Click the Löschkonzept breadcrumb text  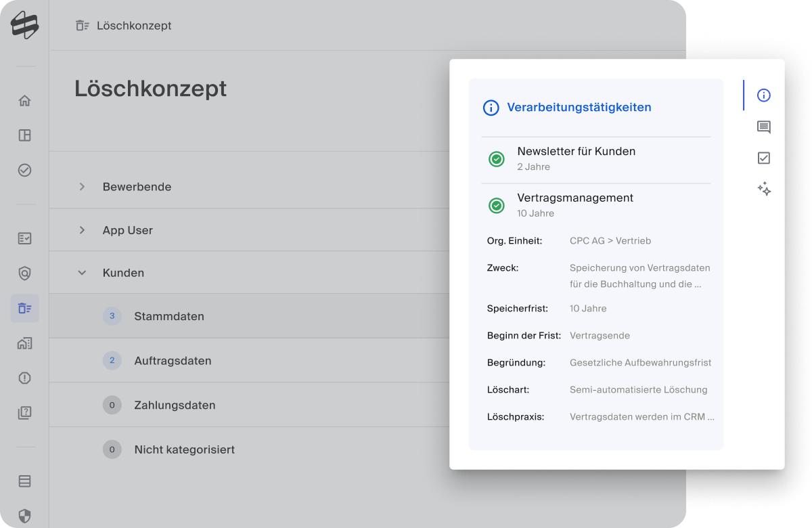pos(134,26)
